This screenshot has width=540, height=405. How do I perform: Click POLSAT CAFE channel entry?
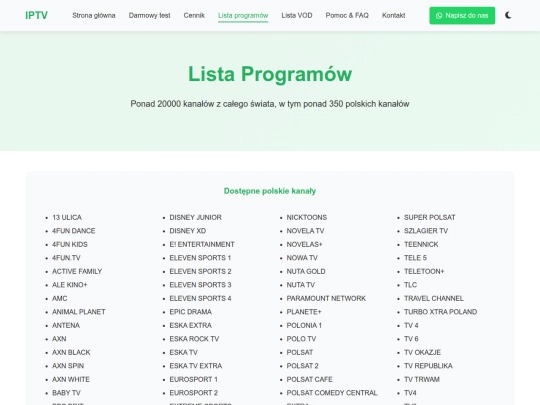(310, 379)
